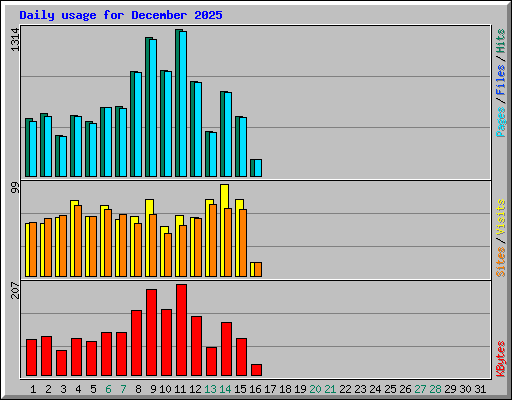Select day 30 on the date axis
This screenshot has height=400, width=512.
click(465, 389)
